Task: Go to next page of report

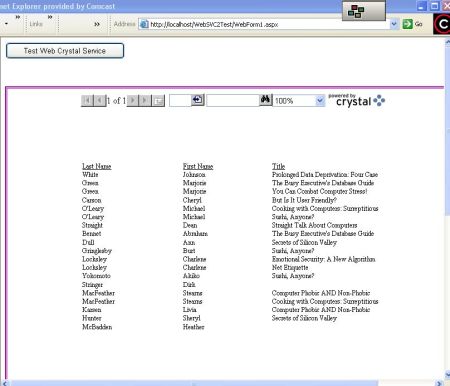Action: pyautogui.click(x=132, y=101)
